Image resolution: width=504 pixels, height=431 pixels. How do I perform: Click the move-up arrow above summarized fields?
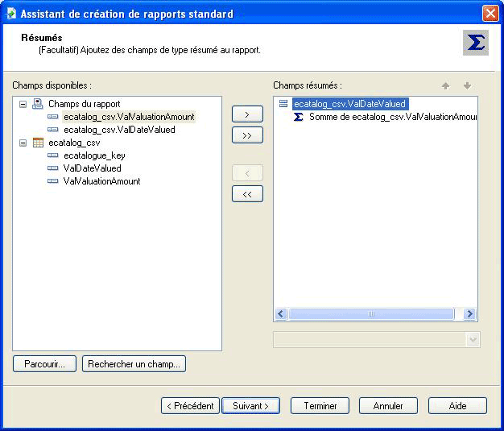445,85
